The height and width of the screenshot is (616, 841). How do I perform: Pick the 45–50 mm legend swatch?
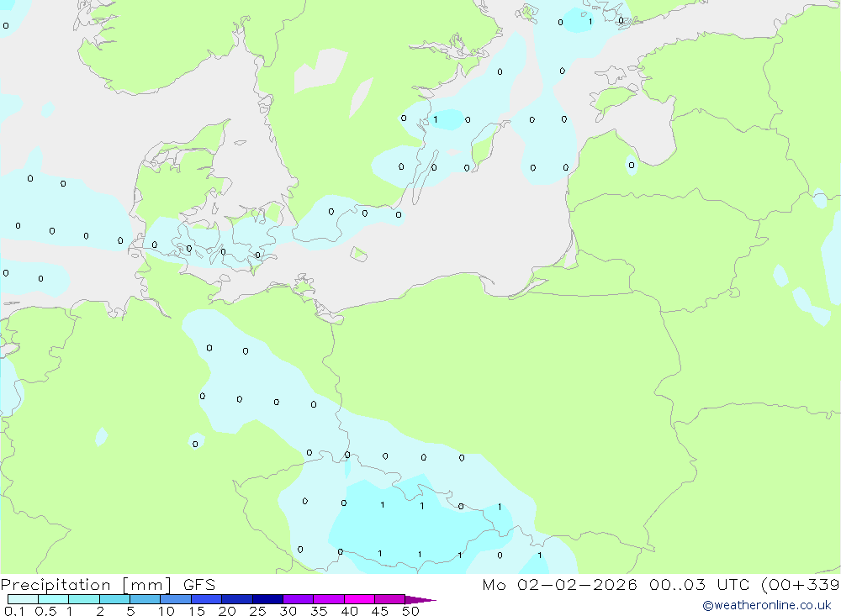pos(390,599)
